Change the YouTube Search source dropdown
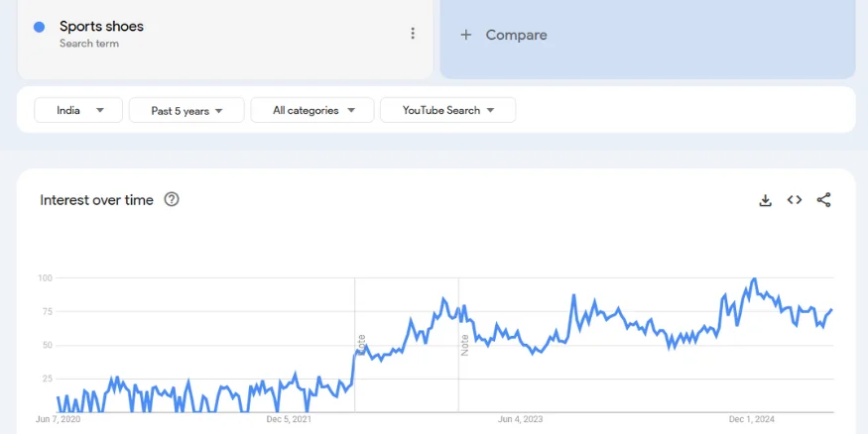This screenshot has height=434, width=868. point(447,110)
